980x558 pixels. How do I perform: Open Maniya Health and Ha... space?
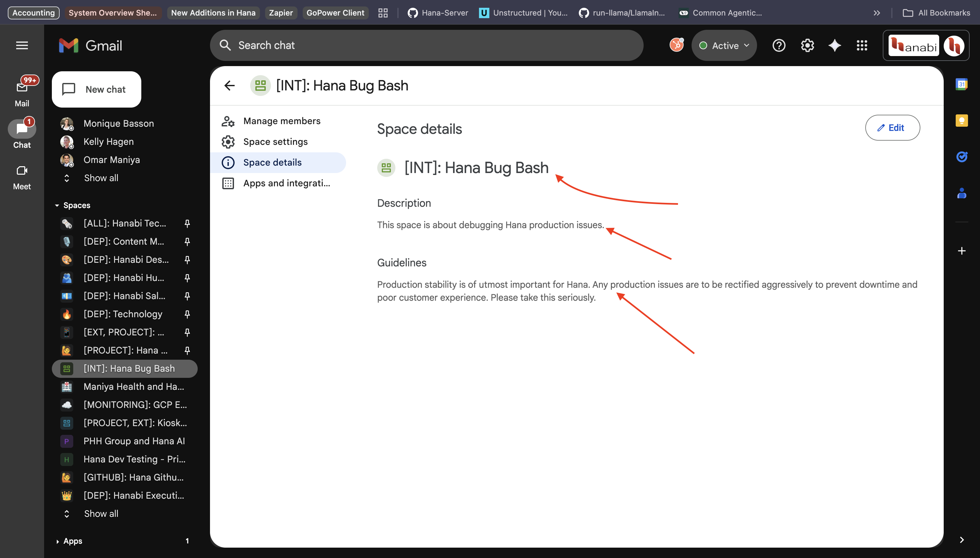tap(124, 386)
